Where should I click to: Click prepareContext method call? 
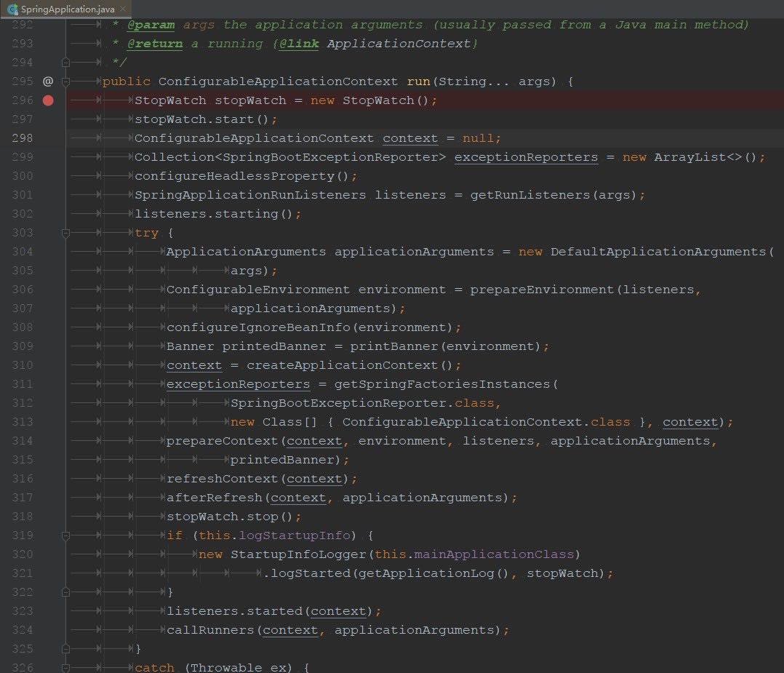point(222,441)
